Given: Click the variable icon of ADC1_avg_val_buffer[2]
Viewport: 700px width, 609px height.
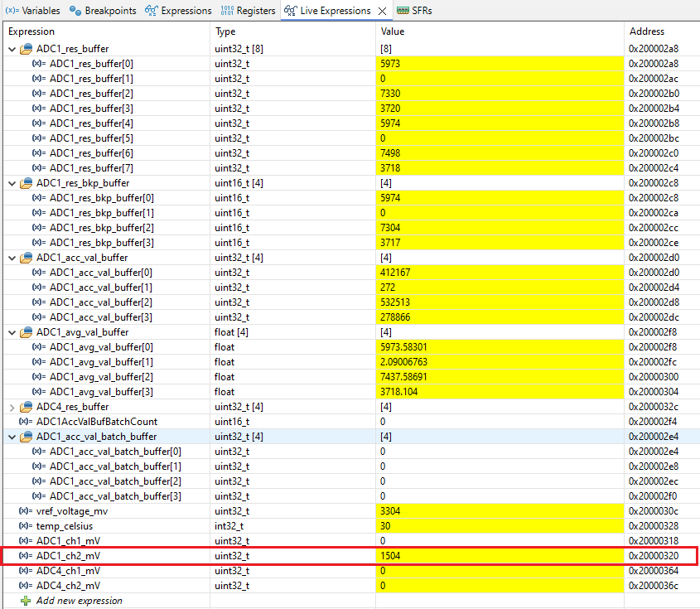Looking at the screenshot, I should point(39,377).
